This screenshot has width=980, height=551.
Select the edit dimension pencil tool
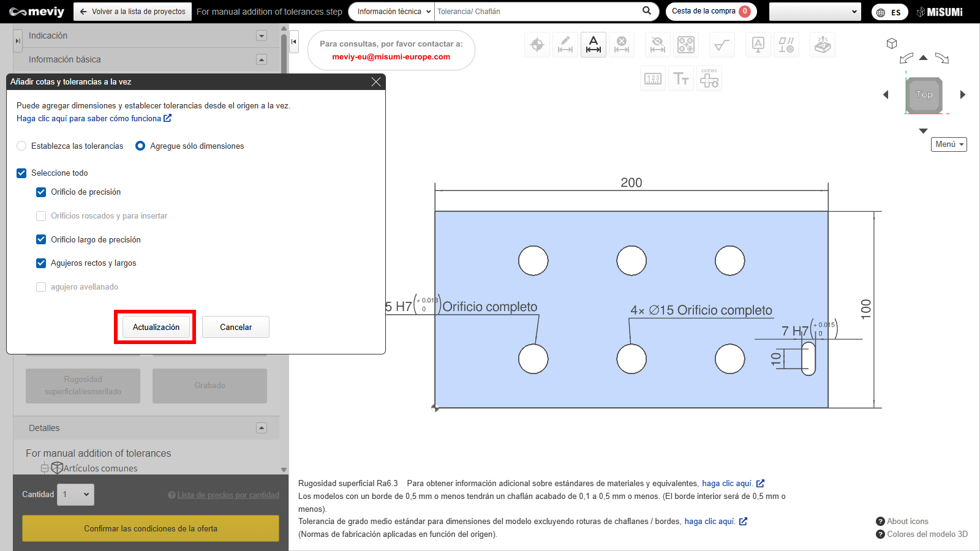[565, 45]
